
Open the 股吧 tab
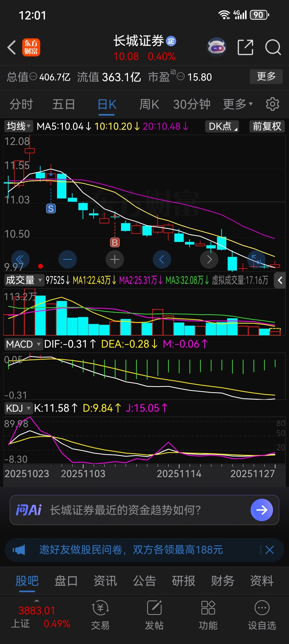pyautogui.click(x=27, y=581)
